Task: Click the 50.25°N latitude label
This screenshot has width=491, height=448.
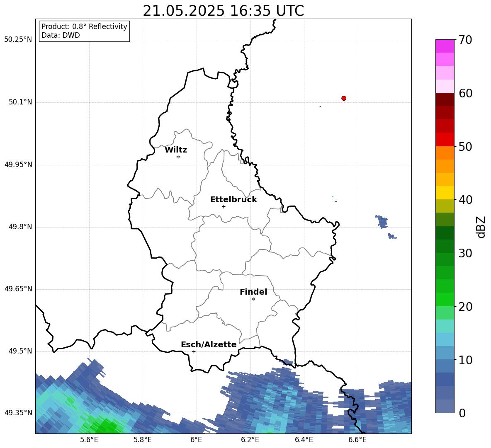Action: 18,40
